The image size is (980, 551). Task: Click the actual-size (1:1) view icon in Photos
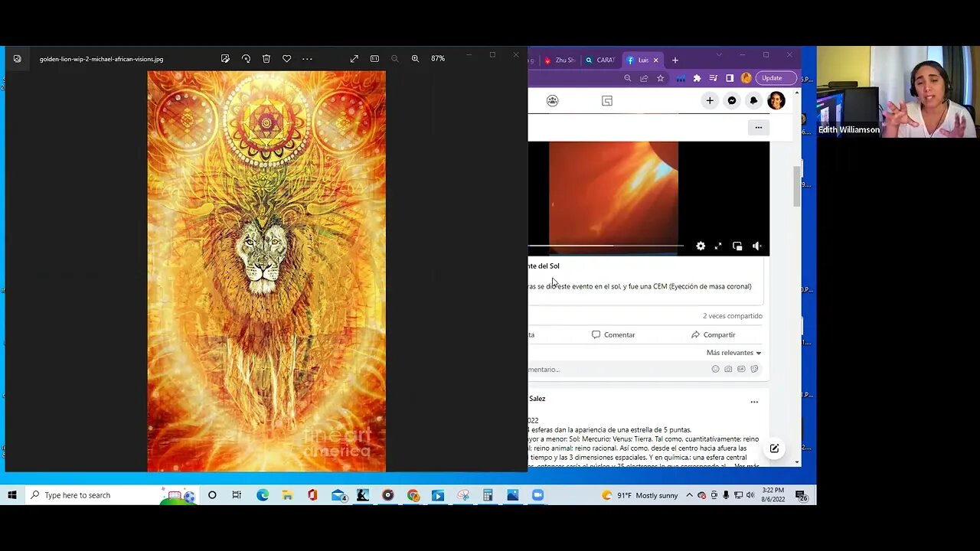click(374, 58)
